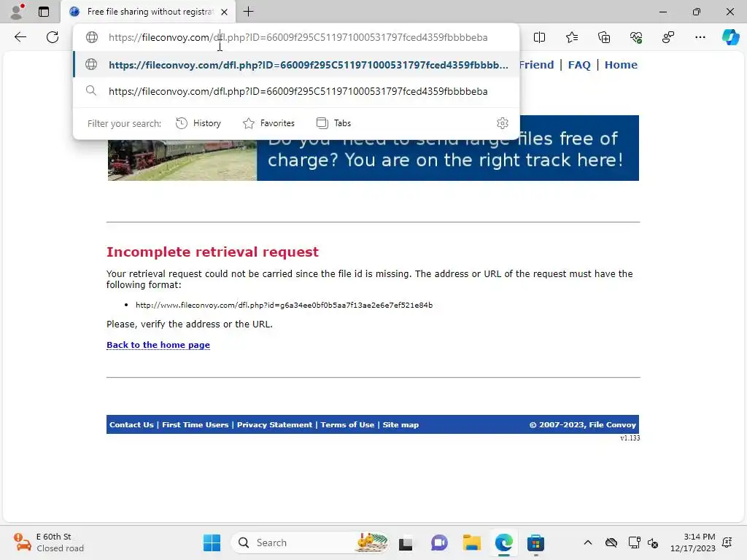The image size is (747, 560).
Task: Open the Collections toolbar icon
Action: coord(604,37)
